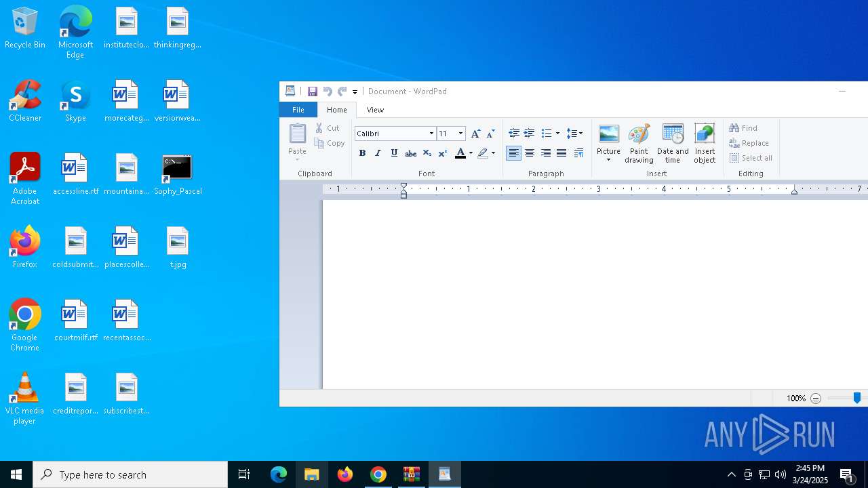Click the ruler first-line indent marker
Image resolution: width=868 pixels, height=488 pixels.
403,186
